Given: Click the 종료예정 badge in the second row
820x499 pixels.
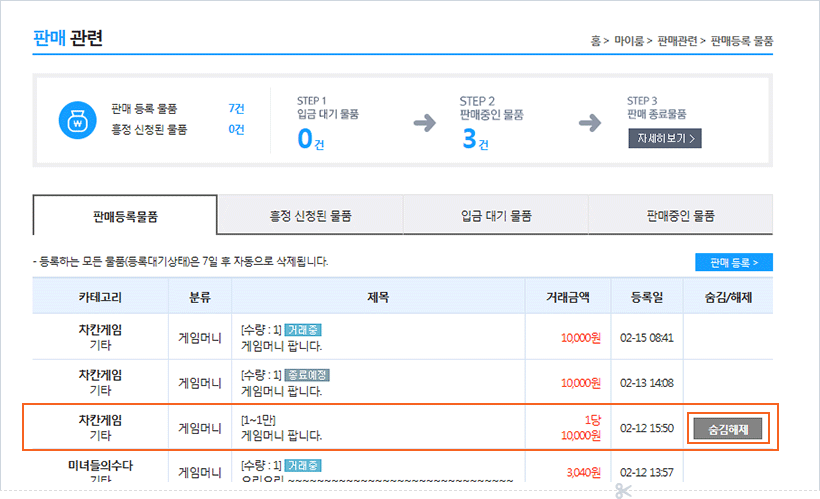Looking at the screenshot, I should click(307, 375).
